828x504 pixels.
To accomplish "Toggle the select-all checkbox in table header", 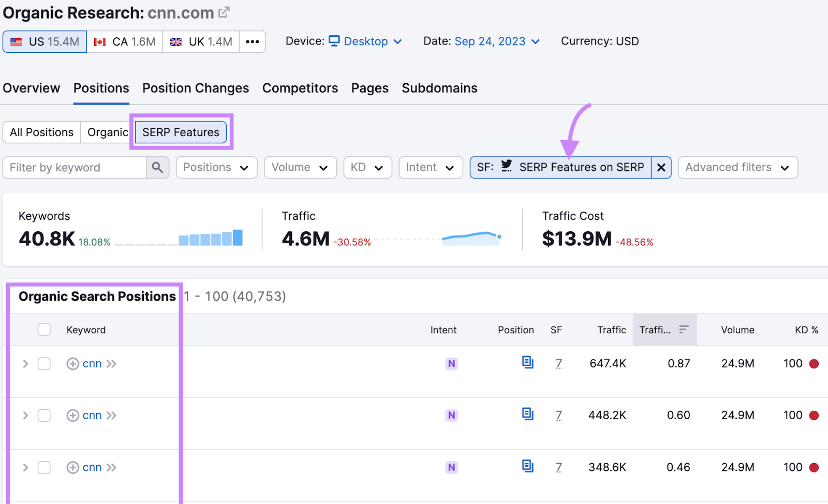I will pos(44,329).
